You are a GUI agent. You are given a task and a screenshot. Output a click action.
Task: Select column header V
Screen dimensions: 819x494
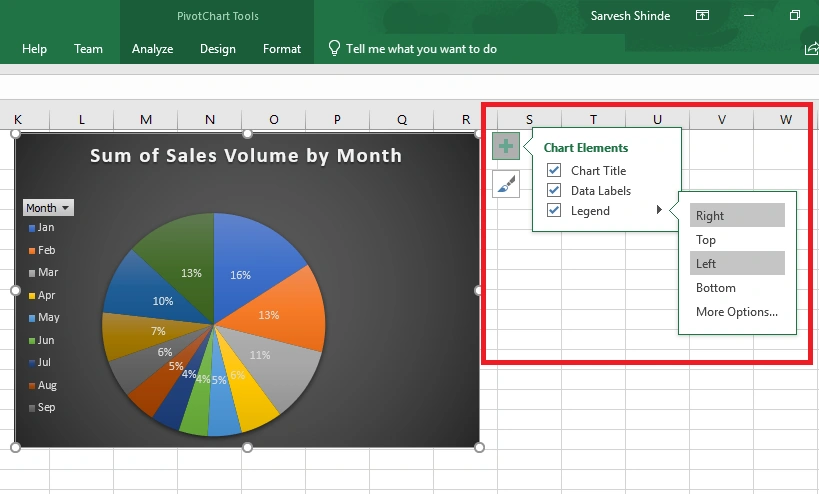(x=722, y=120)
